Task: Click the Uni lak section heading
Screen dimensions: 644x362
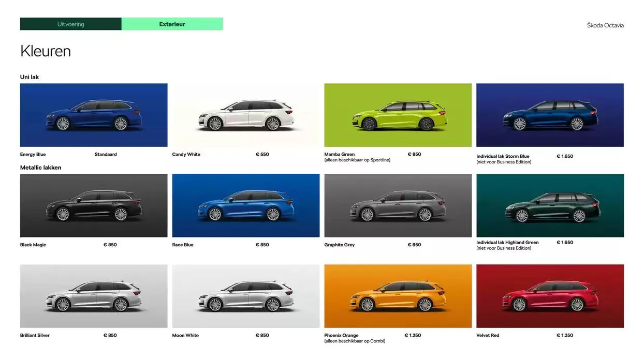Action: [x=29, y=77]
